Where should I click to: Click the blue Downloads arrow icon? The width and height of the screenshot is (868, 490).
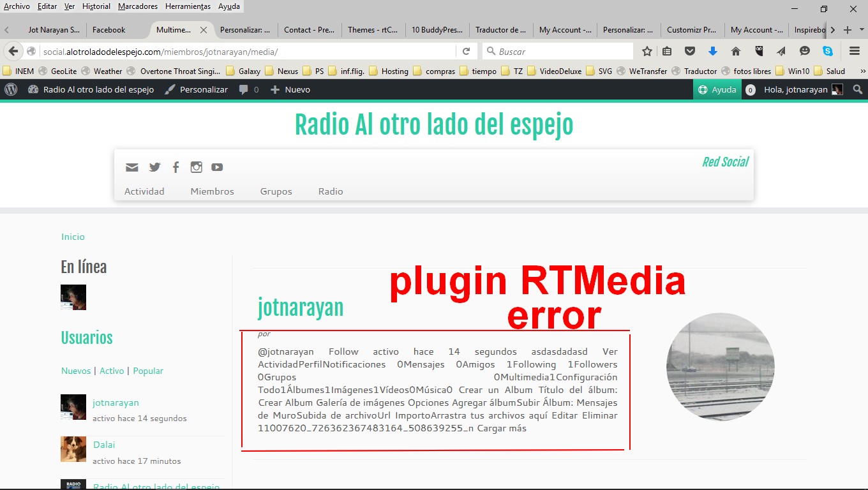tap(713, 51)
